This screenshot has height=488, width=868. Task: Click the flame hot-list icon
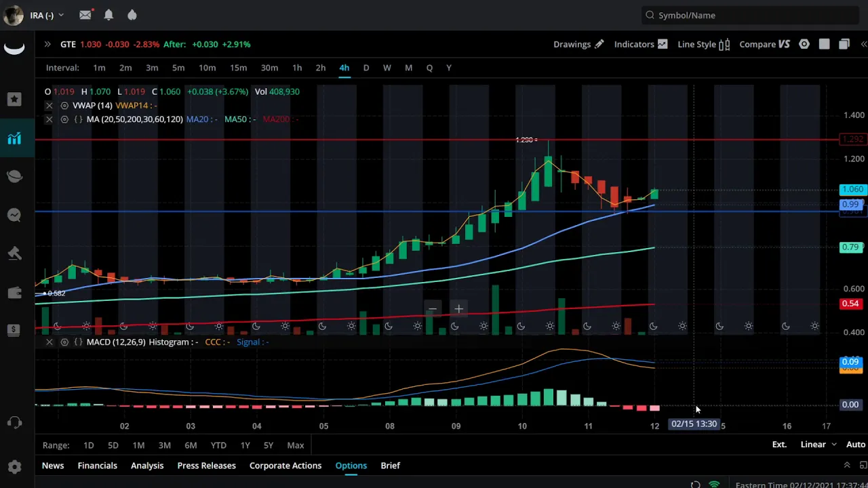pos(132,15)
